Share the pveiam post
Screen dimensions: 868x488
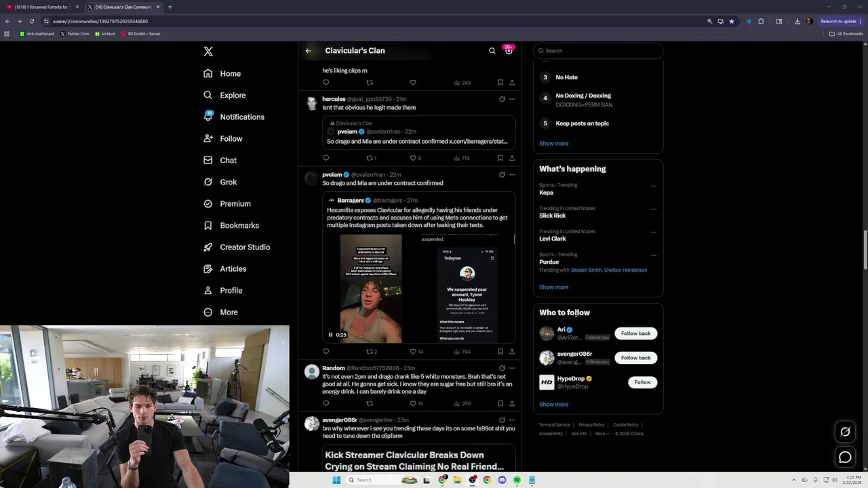(512, 352)
